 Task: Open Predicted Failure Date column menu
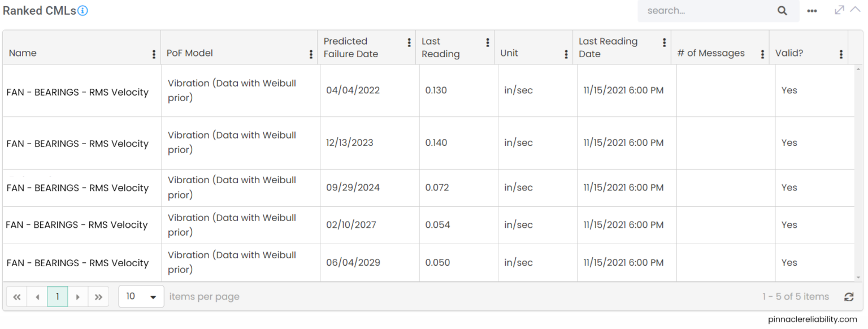point(409,43)
